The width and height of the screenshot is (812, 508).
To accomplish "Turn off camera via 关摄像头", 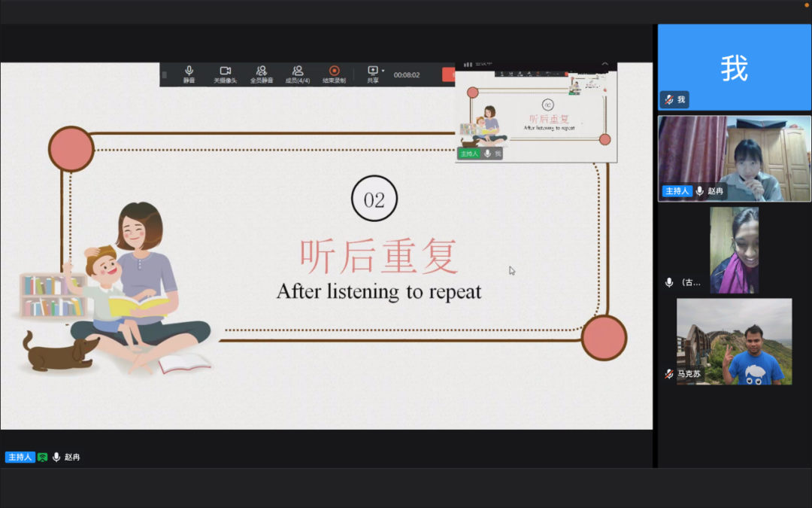I will click(x=225, y=74).
